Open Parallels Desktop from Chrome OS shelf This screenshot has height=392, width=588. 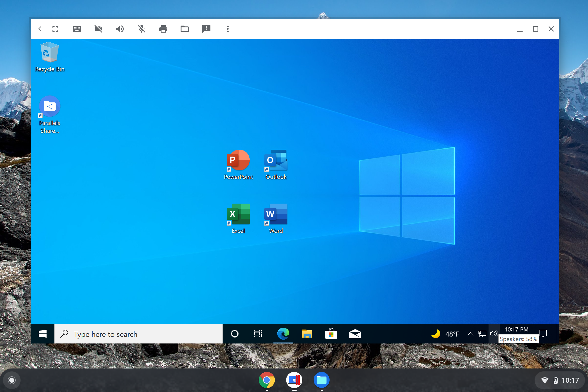(294, 380)
